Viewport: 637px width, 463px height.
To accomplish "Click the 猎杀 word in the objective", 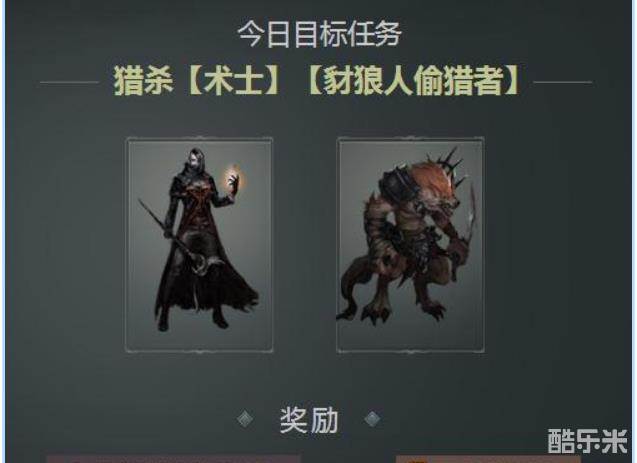I will pyautogui.click(x=143, y=81).
